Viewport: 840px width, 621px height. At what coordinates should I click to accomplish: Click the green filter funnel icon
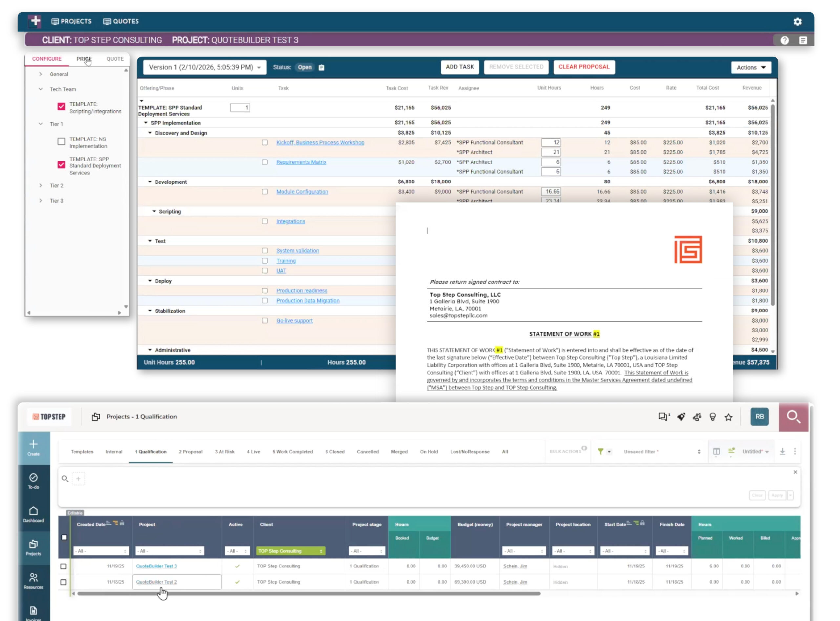600,451
